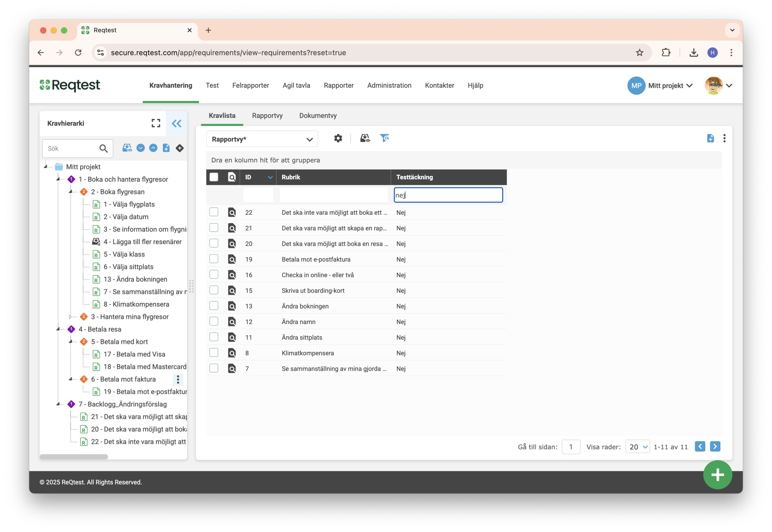Tick the checkbox next to Klimatkompensera

(214, 352)
